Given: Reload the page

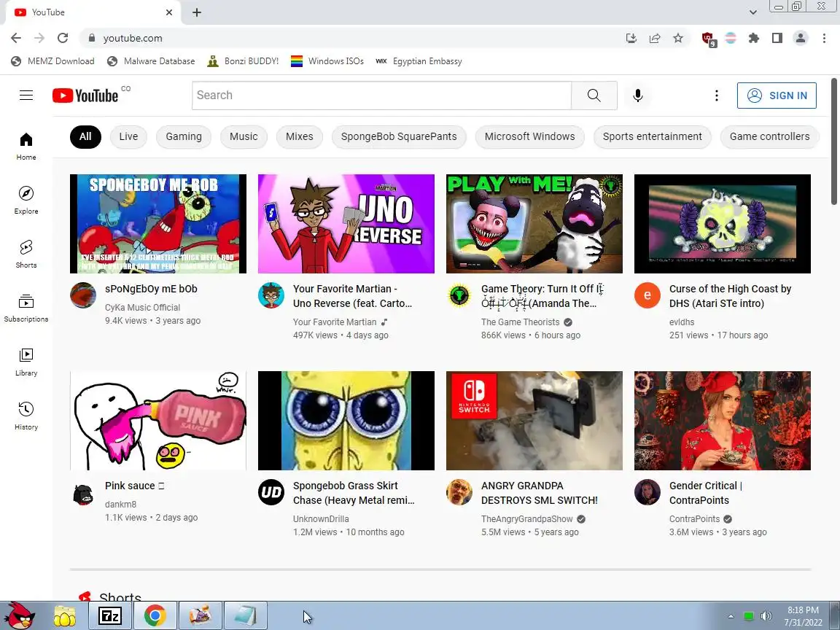Looking at the screenshot, I should (x=63, y=38).
